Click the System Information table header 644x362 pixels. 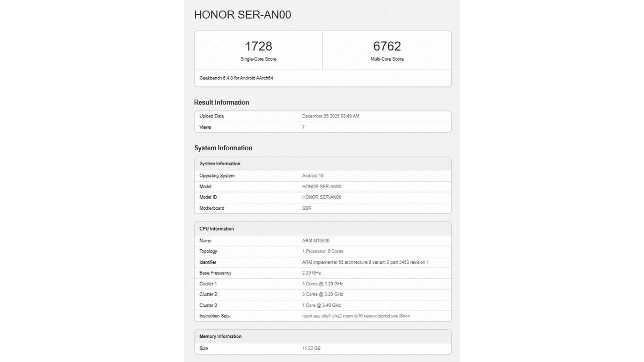[x=220, y=164]
